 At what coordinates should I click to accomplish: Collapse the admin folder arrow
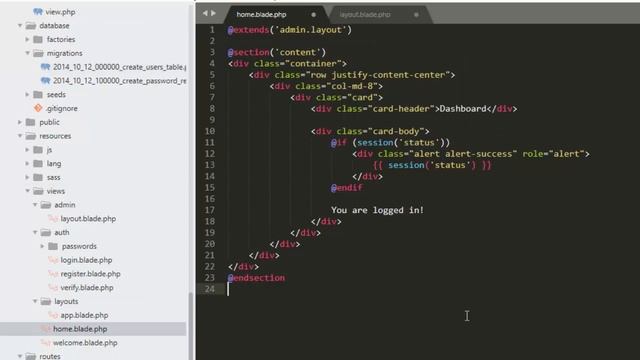coord(35,205)
